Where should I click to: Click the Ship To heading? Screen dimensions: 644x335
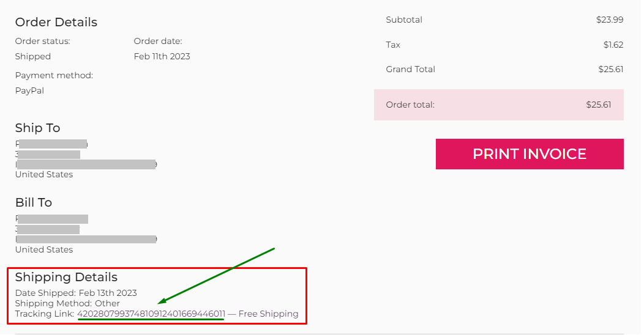[x=38, y=128]
